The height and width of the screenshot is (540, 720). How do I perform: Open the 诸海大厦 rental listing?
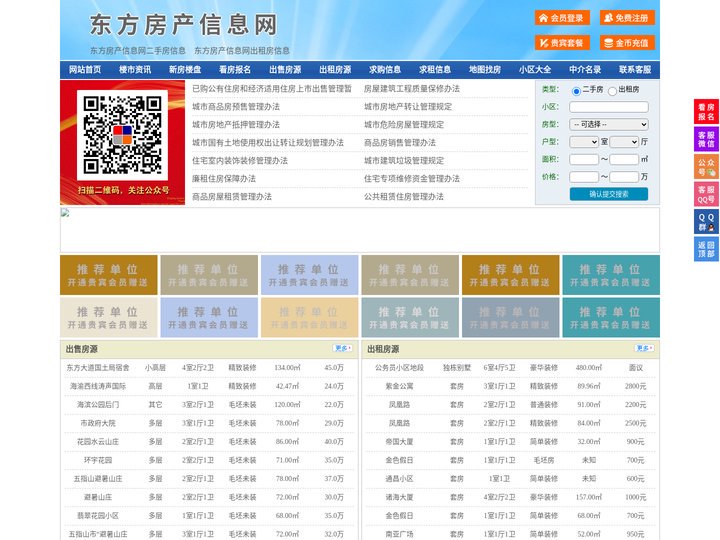(399, 497)
